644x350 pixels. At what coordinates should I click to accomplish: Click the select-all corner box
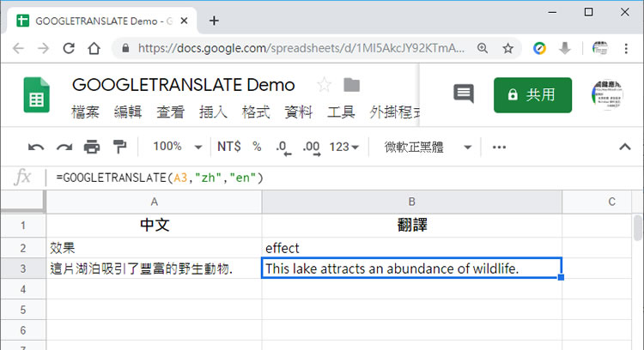[23, 202]
